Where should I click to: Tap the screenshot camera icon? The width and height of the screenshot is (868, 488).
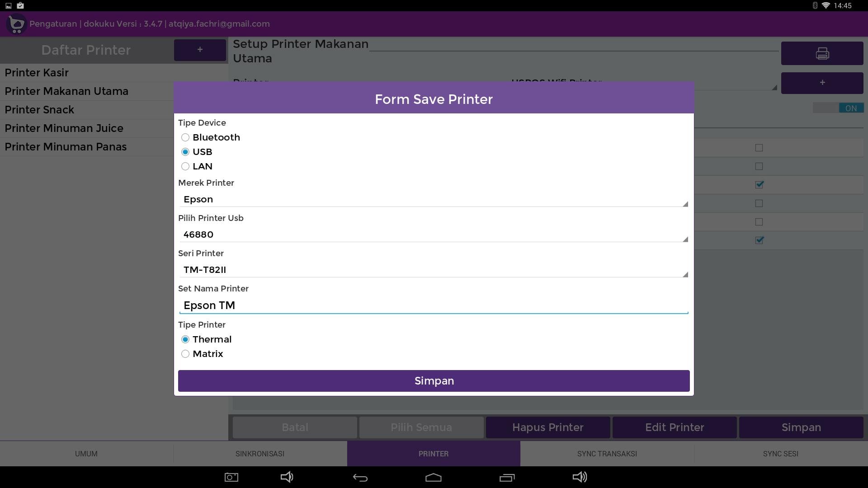pyautogui.click(x=231, y=477)
